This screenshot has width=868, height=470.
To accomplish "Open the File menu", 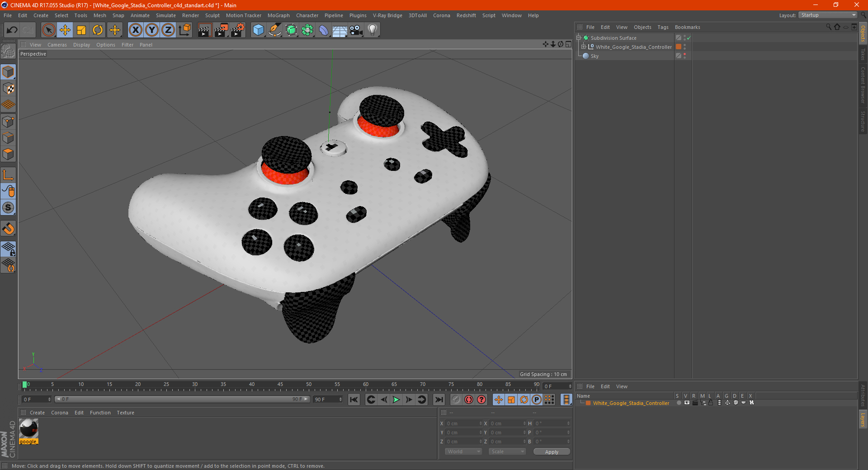I will coord(8,15).
